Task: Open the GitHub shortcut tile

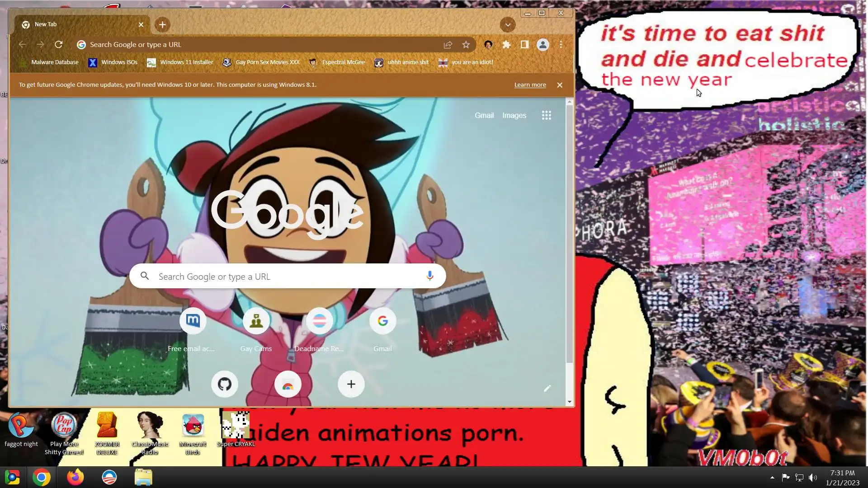Action: [x=225, y=384]
